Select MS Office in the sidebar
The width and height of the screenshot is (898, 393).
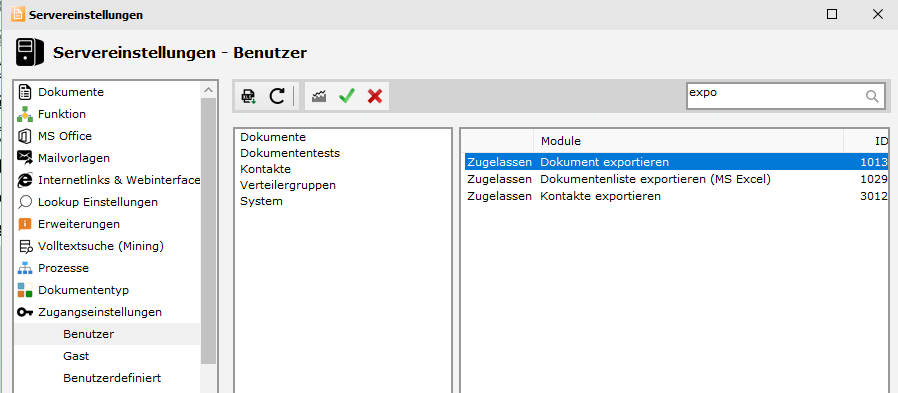[65, 136]
